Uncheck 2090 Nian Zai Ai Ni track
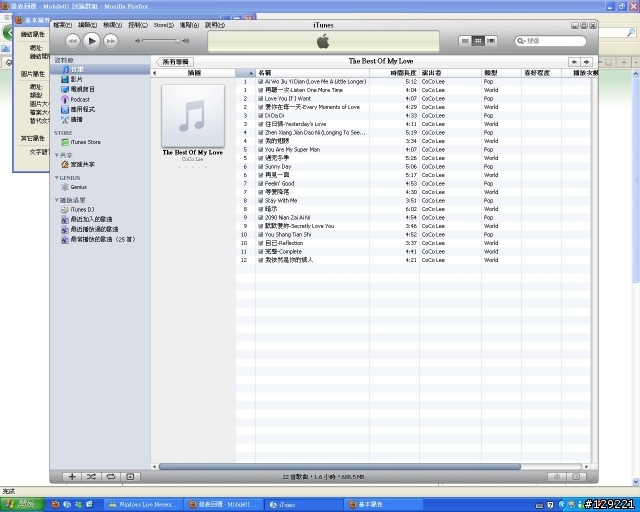 [x=261, y=218]
